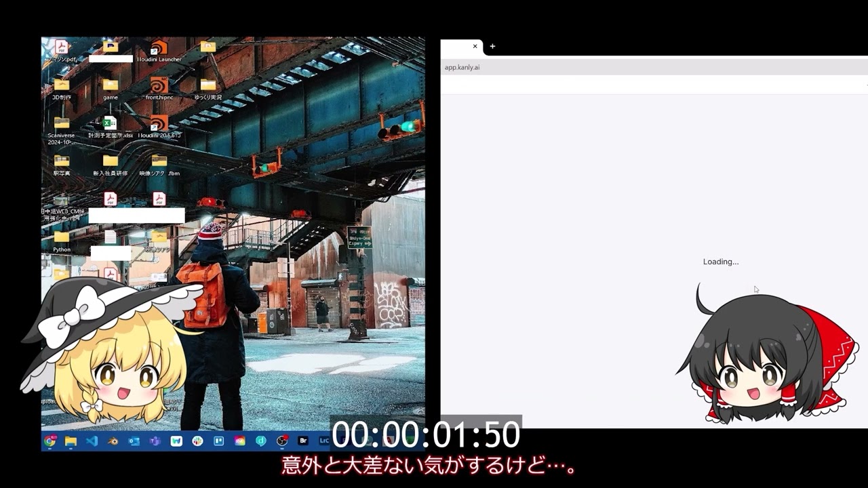Open the 駅写真 folder
Screen dimensions: 868x488
[62, 165]
